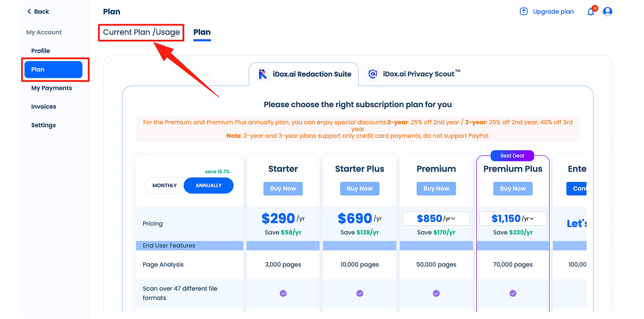
Task: Open the Current Plan /Usage tab
Action: click(142, 32)
